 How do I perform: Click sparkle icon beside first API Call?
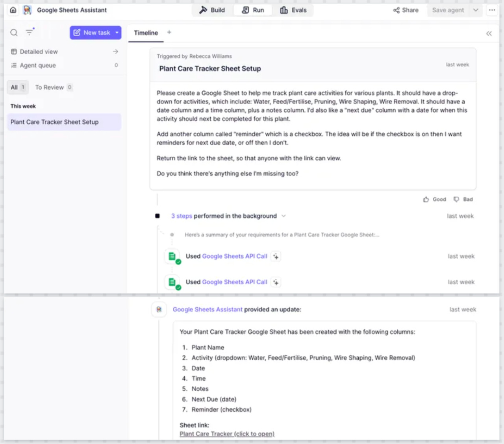coord(276,257)
